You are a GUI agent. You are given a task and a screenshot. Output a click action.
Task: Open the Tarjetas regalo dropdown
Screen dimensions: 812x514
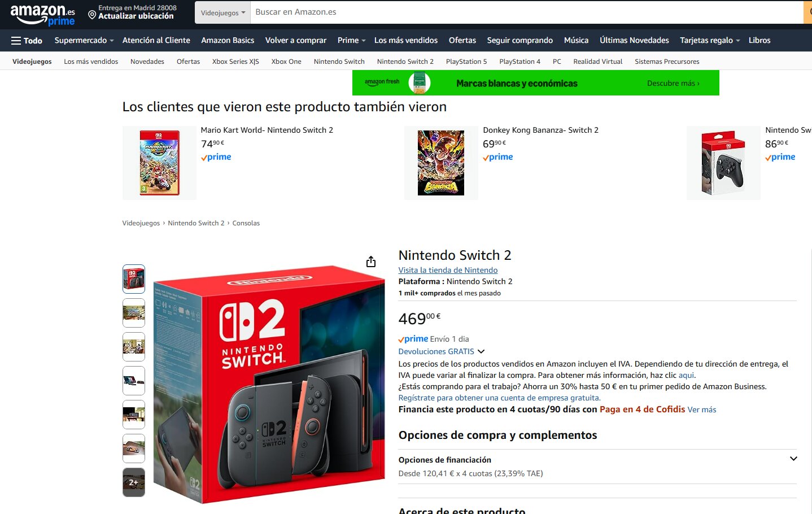pos(710,41)
